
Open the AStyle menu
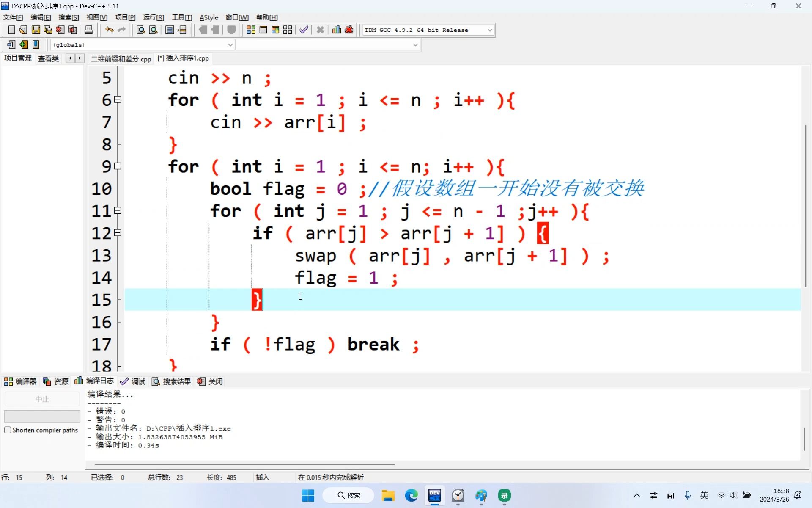[209, 17]
